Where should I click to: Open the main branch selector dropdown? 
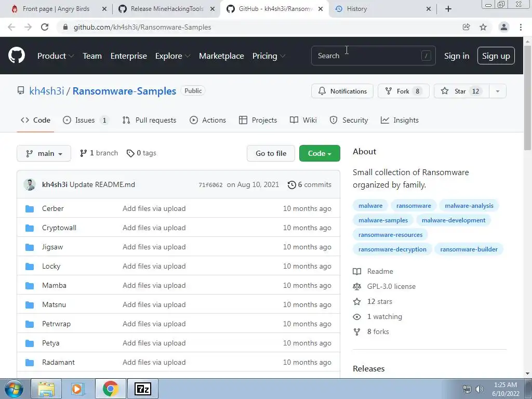44,153
